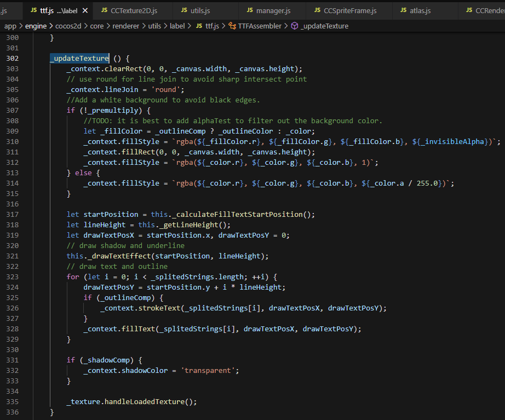The image size is (505, 420).
Task: Click the _updateTexture method cube icon
Action: click(x=294, y=26)
